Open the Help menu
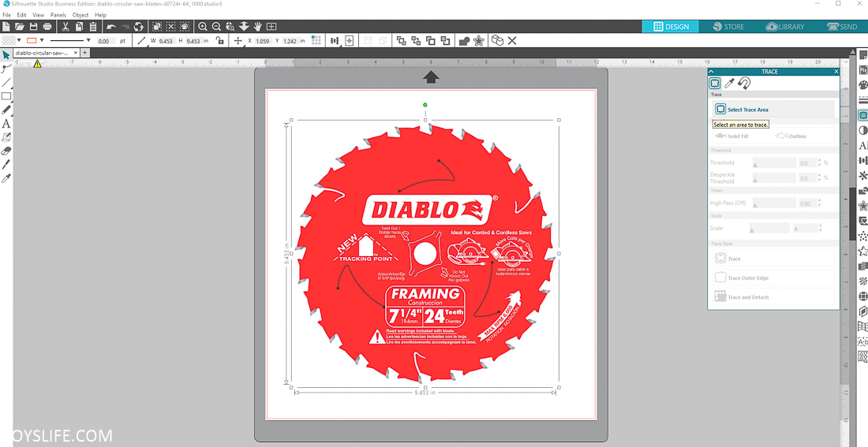The image size is (868, 447). click(x=100, y=15)
